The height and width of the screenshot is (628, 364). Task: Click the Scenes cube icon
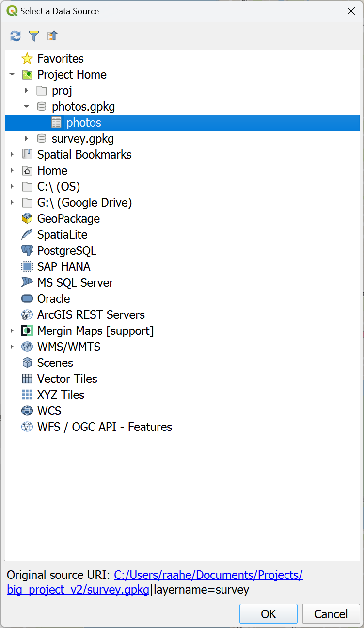point(27,363)
